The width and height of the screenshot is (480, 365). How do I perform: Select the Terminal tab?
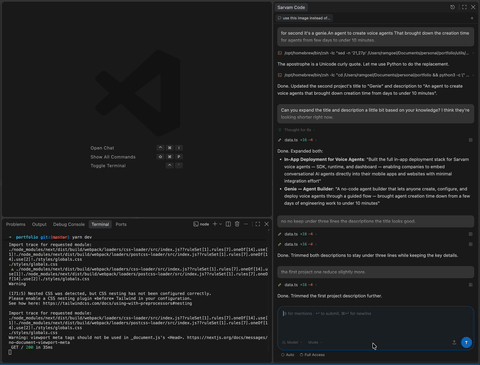point(100,224)
